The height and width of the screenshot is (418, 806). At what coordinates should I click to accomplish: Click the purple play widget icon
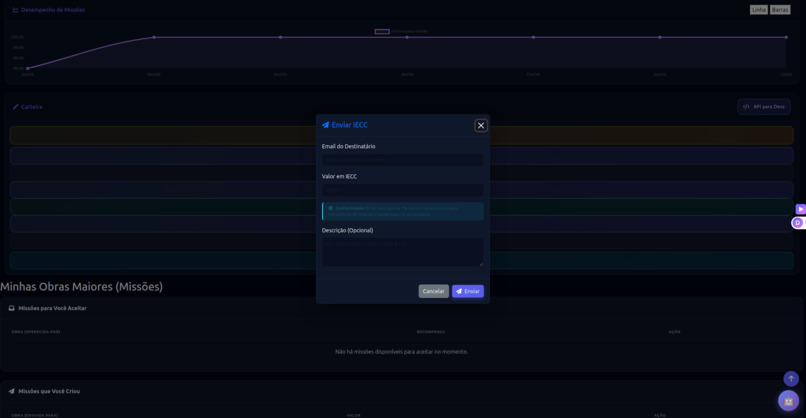pos(801,209)
